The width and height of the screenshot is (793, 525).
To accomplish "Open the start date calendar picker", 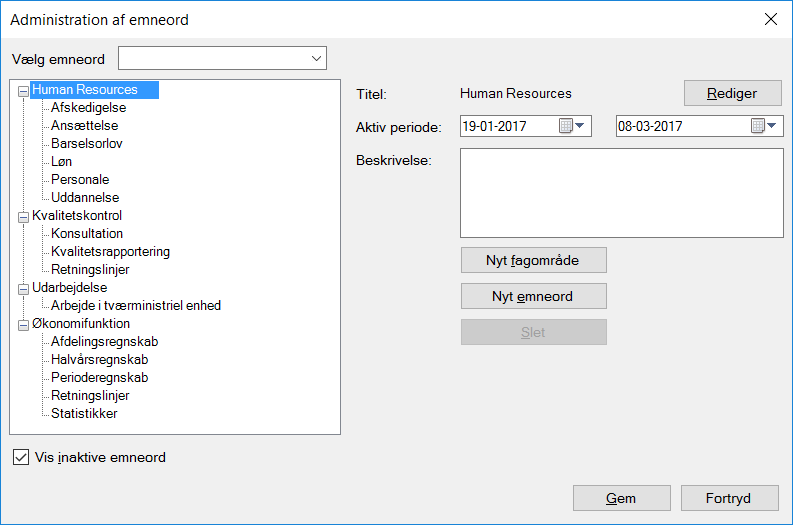I will click(x=574, y=126).
